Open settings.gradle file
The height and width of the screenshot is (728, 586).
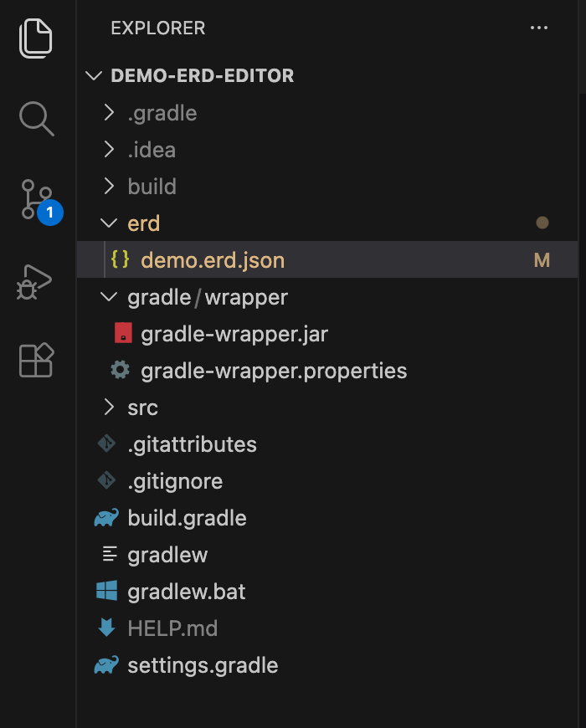click(203, 665)
